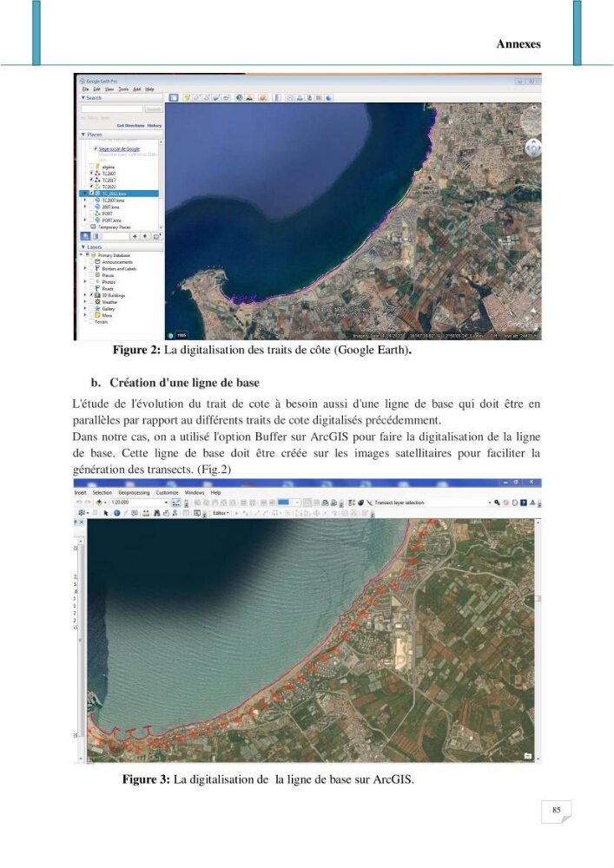Enable the Roads layer checkbox

click(91, 288)
